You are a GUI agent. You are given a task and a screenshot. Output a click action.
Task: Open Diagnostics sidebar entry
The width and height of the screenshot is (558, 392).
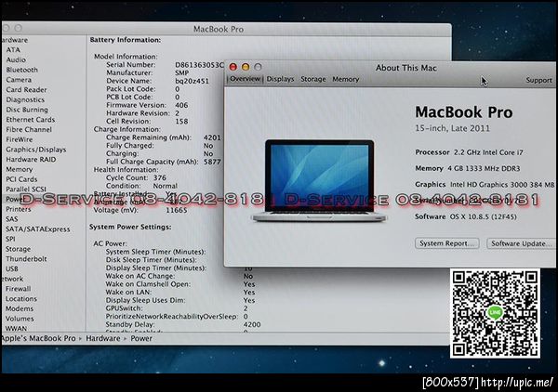(25, 99)
